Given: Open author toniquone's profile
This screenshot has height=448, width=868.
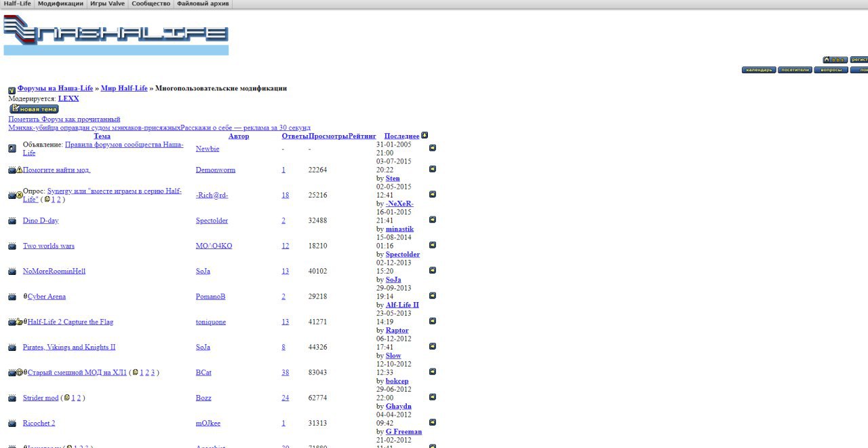Looking at the screenshot, I should [x=211, y=322].
